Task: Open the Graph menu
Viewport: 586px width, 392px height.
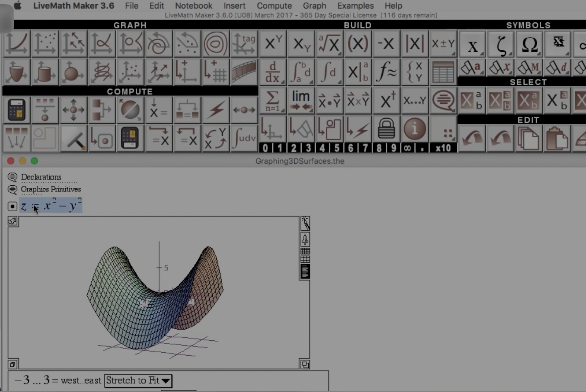Action: coord(314,6)
